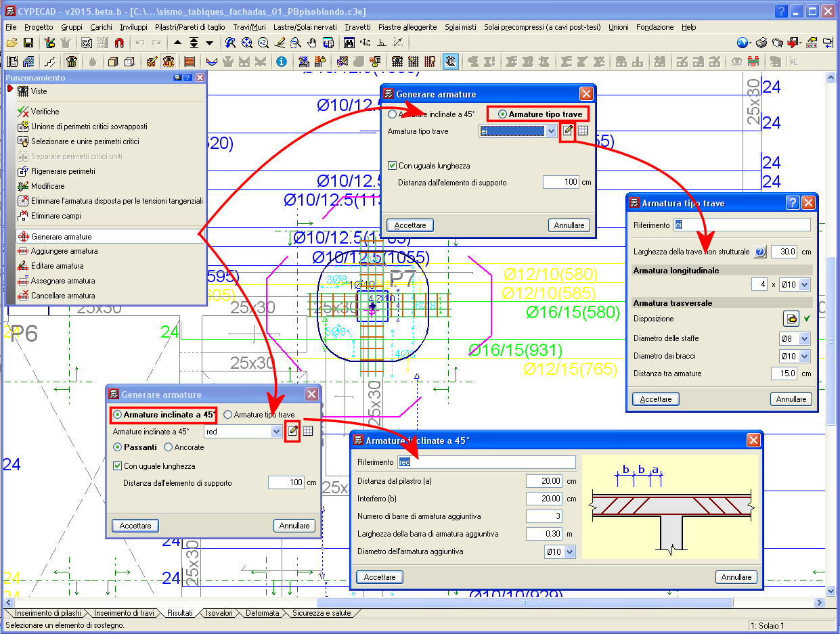The width and height of the screenshot is (840, 634).
Task: Switch to the Deformata tab
Action: click(x=263, y=613)
